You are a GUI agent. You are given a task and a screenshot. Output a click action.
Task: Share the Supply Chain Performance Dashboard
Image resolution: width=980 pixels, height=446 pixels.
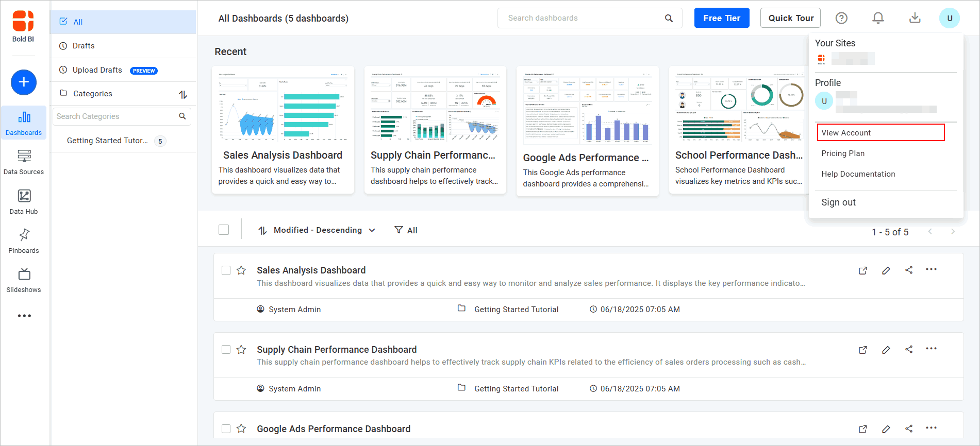[x=909, y=349]
